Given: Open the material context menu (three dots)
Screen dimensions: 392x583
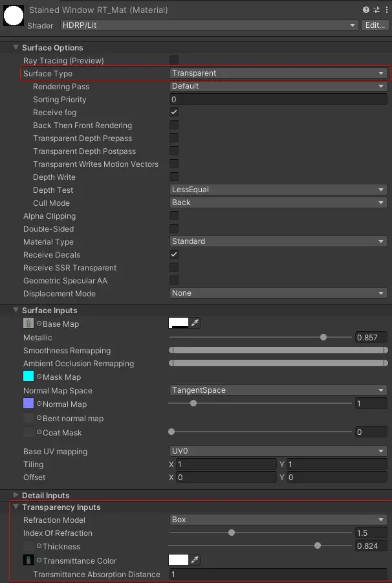Looking at the screenshot, I should [386, 9].
